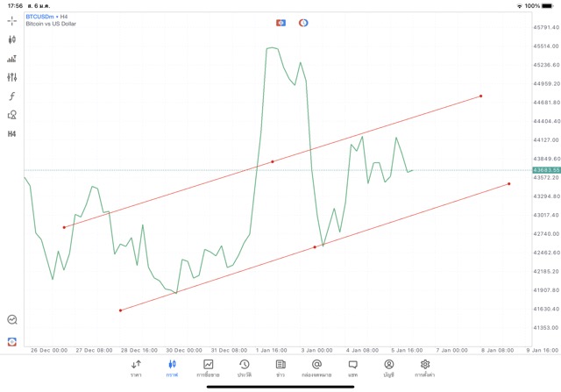The image size is (561, 392).
Task: Open the H4 timeframe selector
Action: [x=12, y=134]
